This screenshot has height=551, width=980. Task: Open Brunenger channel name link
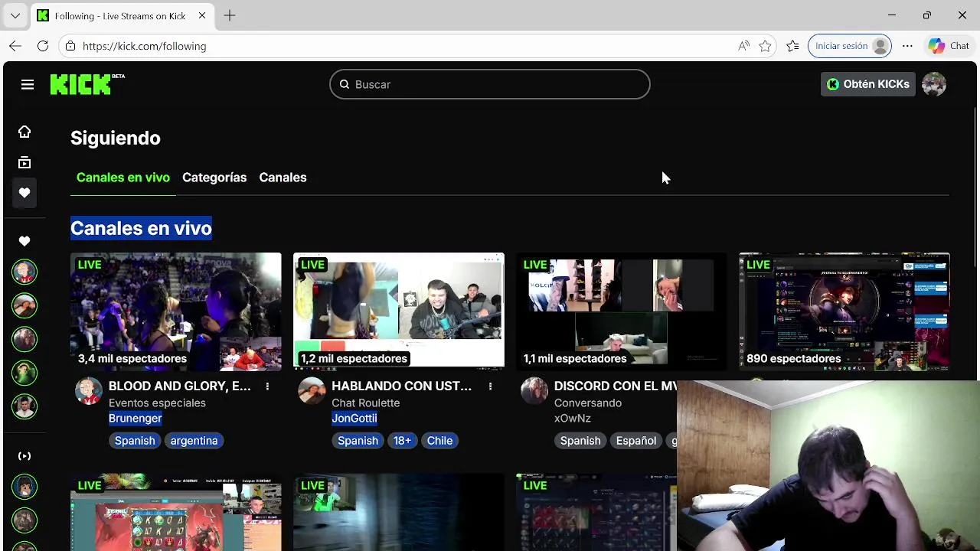(135, 418)
